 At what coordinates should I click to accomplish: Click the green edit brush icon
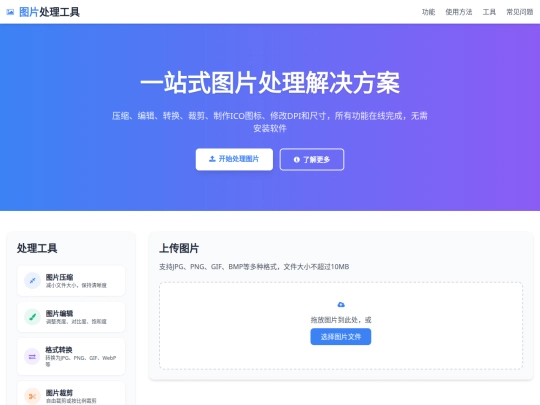32,317
